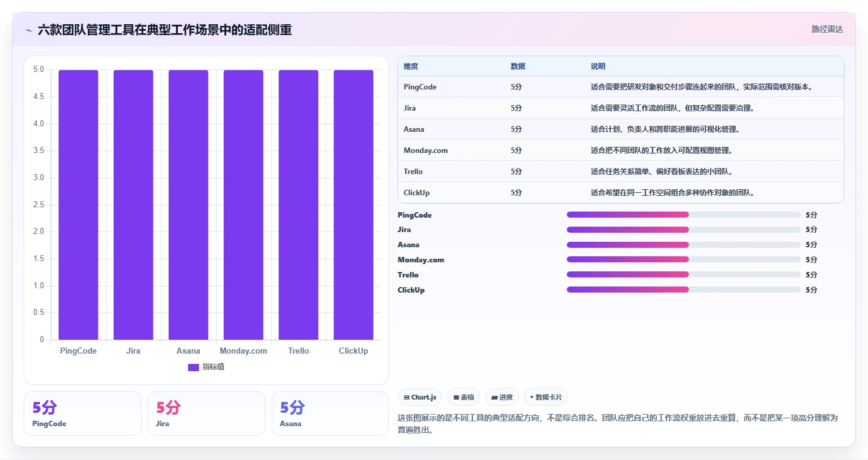Click the ClickUp bar in the chart
Screen dimensions: 868x460
coord(353,205)
